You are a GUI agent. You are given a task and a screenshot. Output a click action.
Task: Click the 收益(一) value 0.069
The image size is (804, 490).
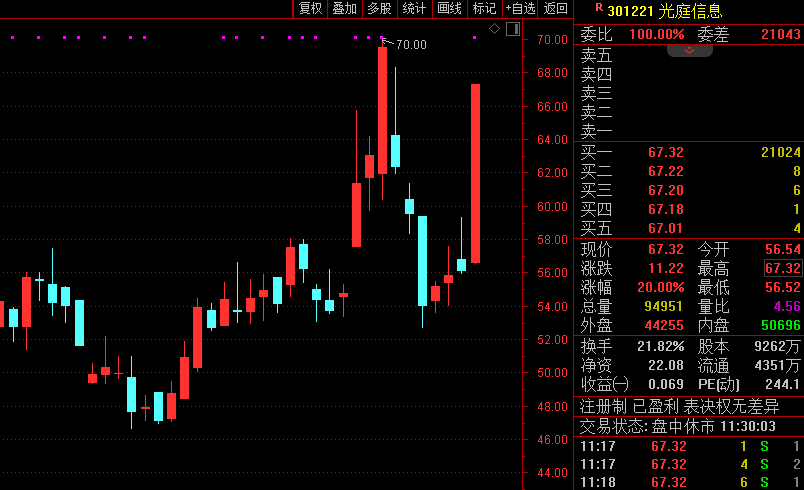click(666, 384)
